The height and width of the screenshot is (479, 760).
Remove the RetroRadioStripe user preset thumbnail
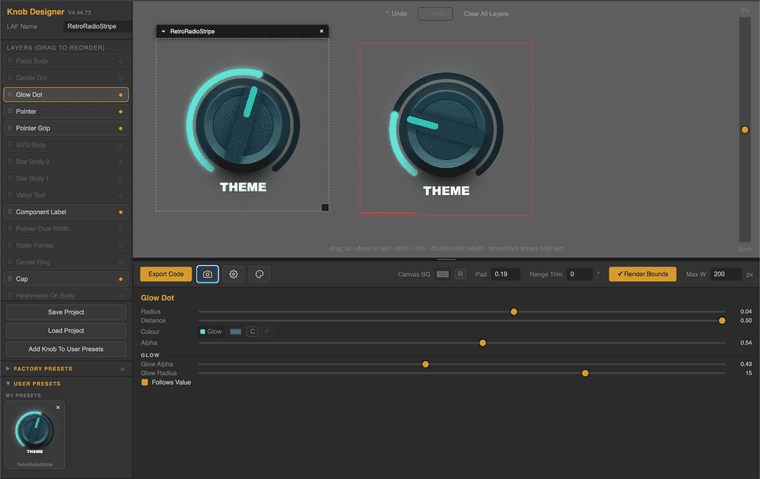(x=58, y=407)
